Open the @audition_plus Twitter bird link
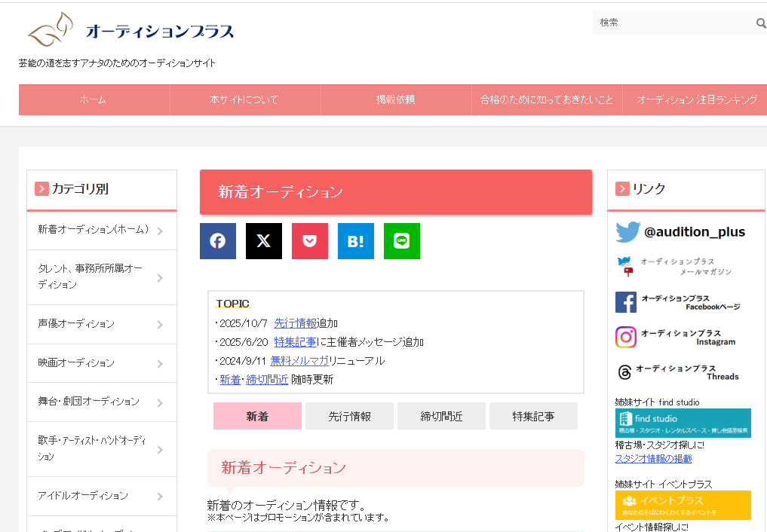Viewport: 767px width, 532px height. tap(627, 232)
